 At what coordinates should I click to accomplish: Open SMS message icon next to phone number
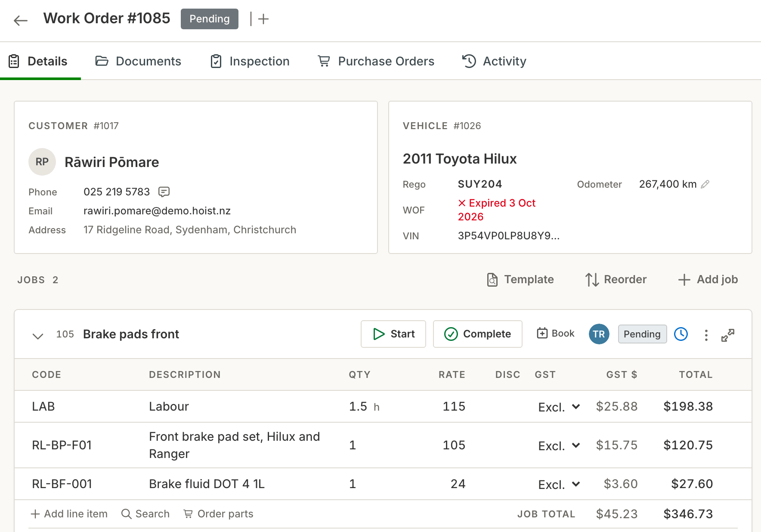[x=164, y=192]
